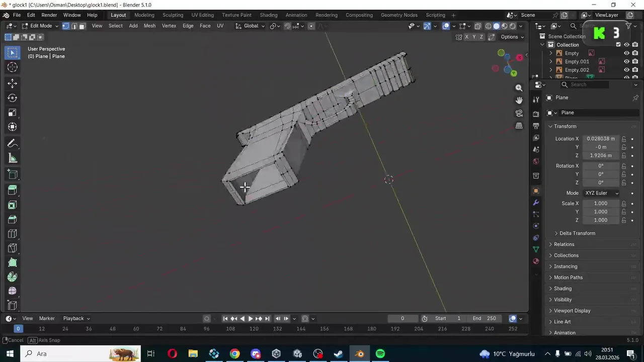Activate the Extrude Region tool
This screenshot has height=362, width=644.
coord(13,190)
